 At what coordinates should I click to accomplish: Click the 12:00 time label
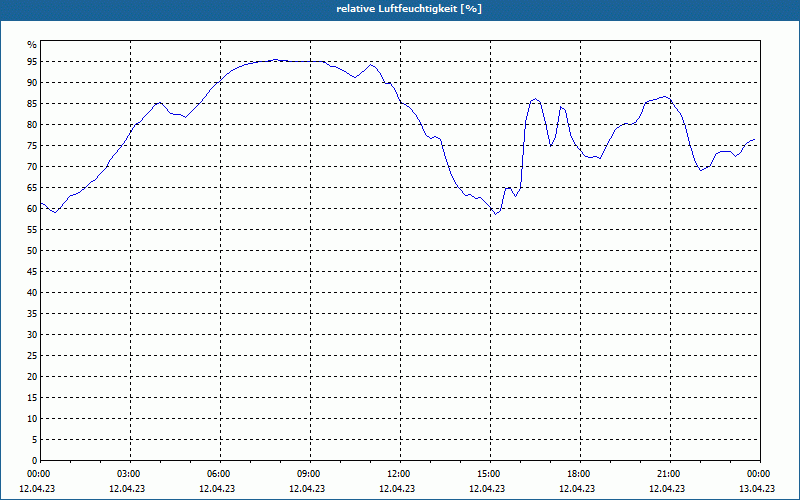coord(398,474)
